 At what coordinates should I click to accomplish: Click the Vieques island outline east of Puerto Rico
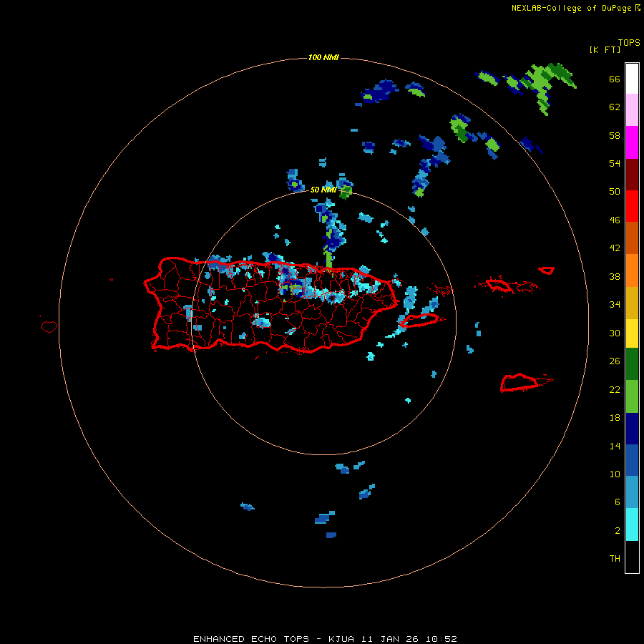coord(421,320)
